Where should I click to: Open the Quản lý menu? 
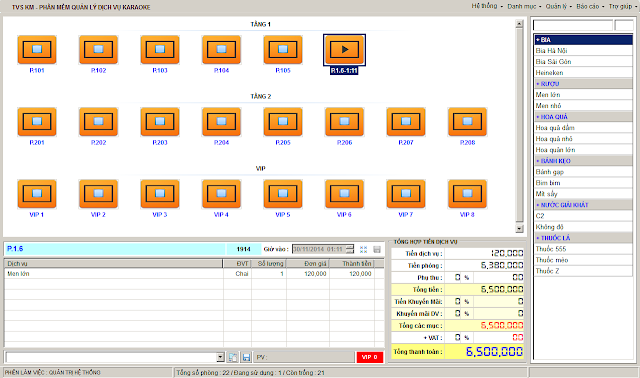point(559,6)
